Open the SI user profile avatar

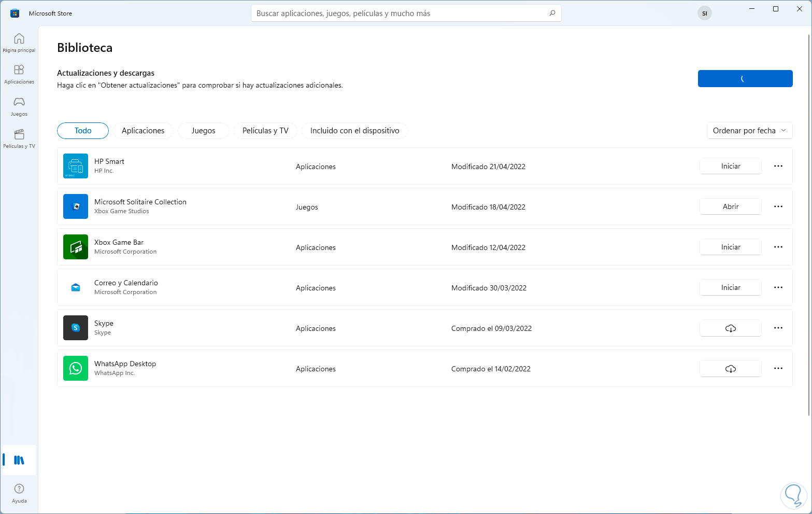click(x=704, y=13)
